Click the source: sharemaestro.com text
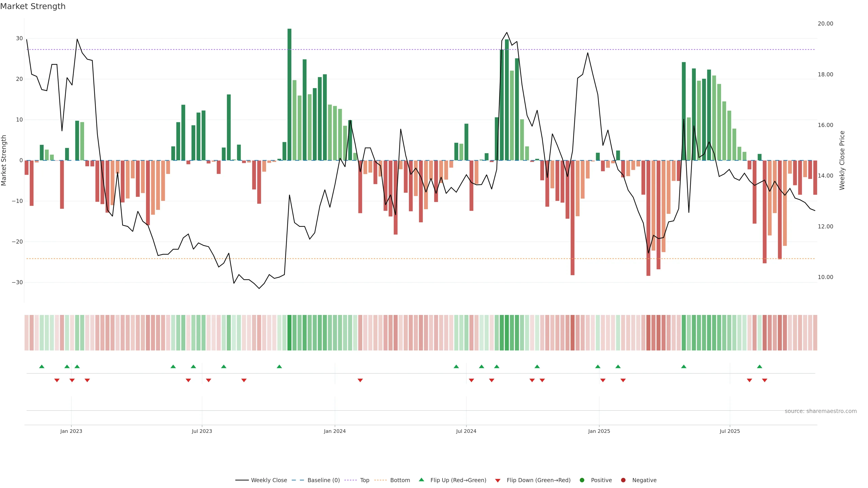This screenshot has height=488, width=868. click(821, 411)
